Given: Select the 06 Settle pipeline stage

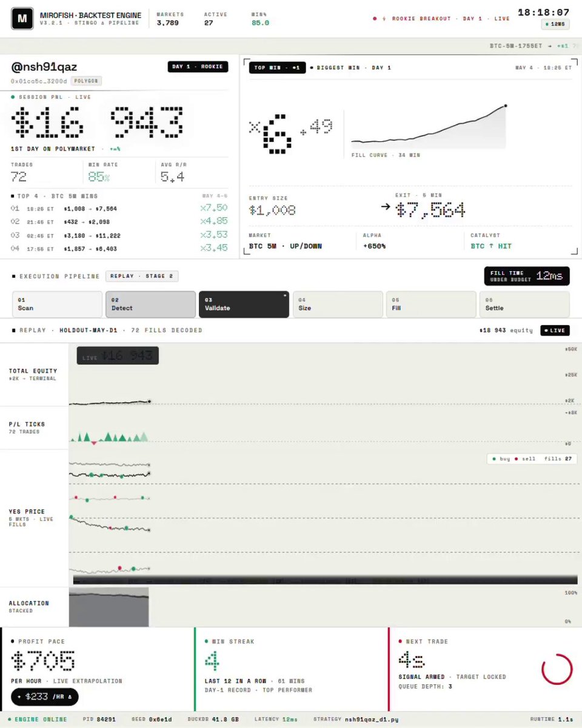Looking at the screenshot, I should 524,304.
